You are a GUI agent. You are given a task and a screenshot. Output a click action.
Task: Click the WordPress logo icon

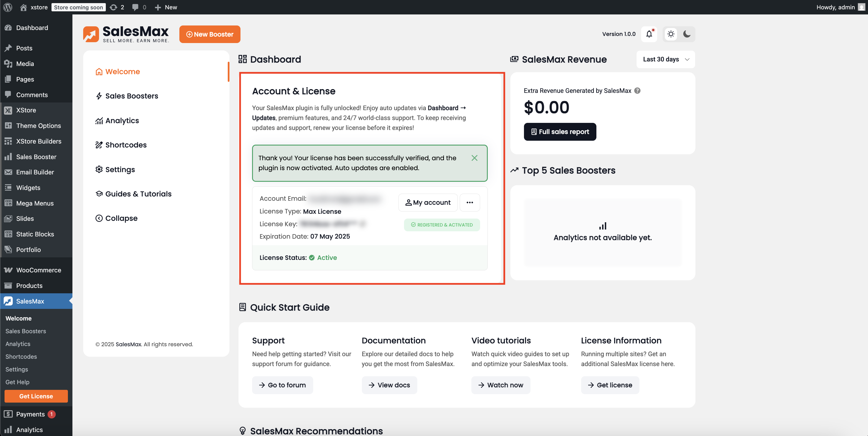8,7
